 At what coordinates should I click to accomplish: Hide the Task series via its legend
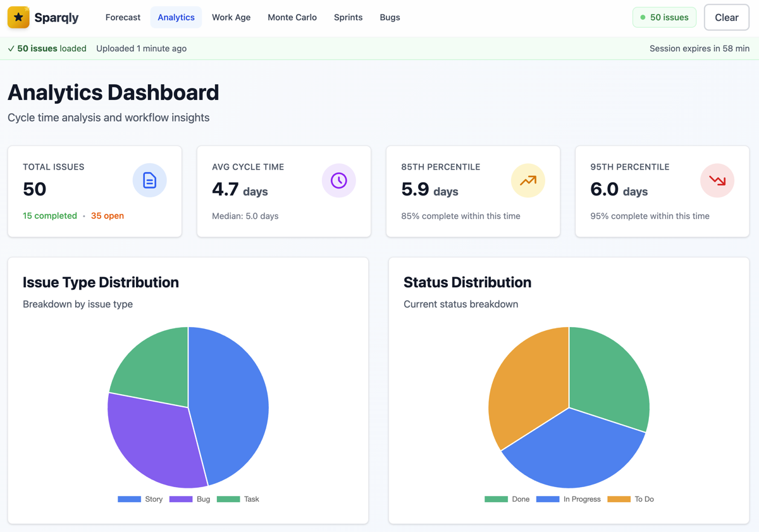(238, 499)
